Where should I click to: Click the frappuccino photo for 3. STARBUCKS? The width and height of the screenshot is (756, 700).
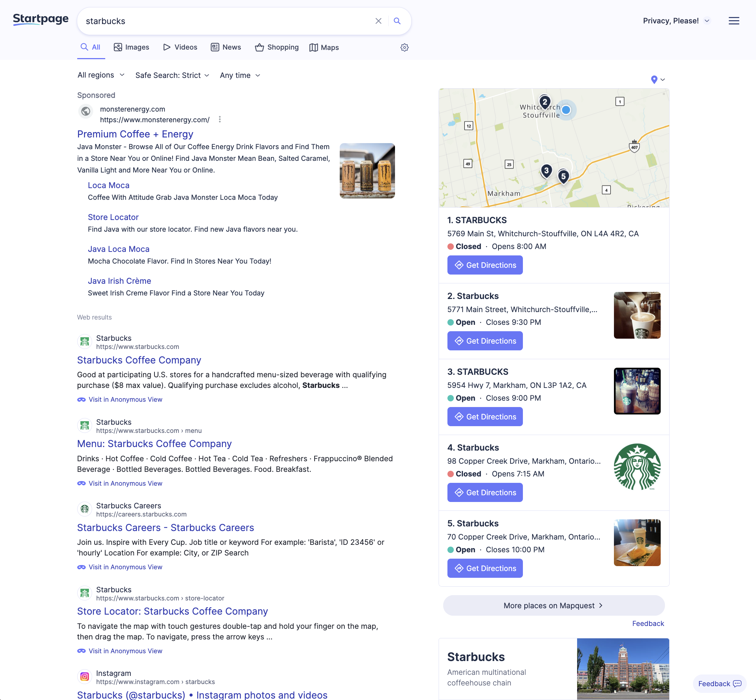(637, 391)
